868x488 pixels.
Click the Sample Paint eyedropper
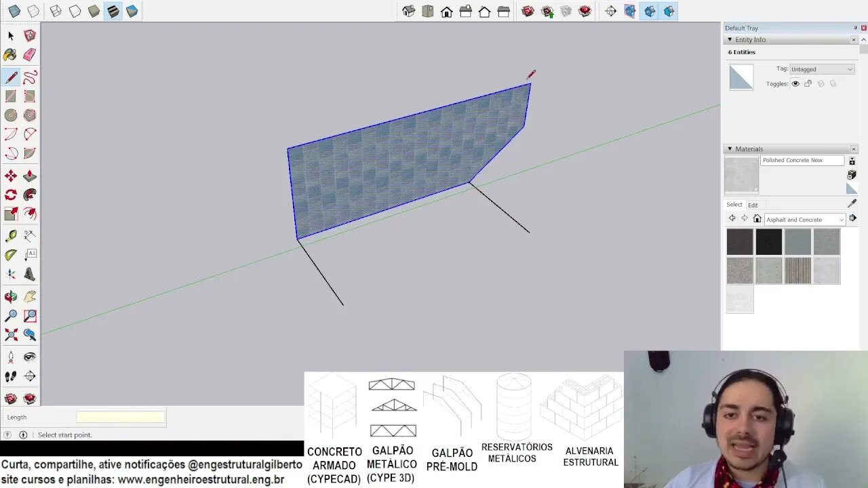(852, 203)
